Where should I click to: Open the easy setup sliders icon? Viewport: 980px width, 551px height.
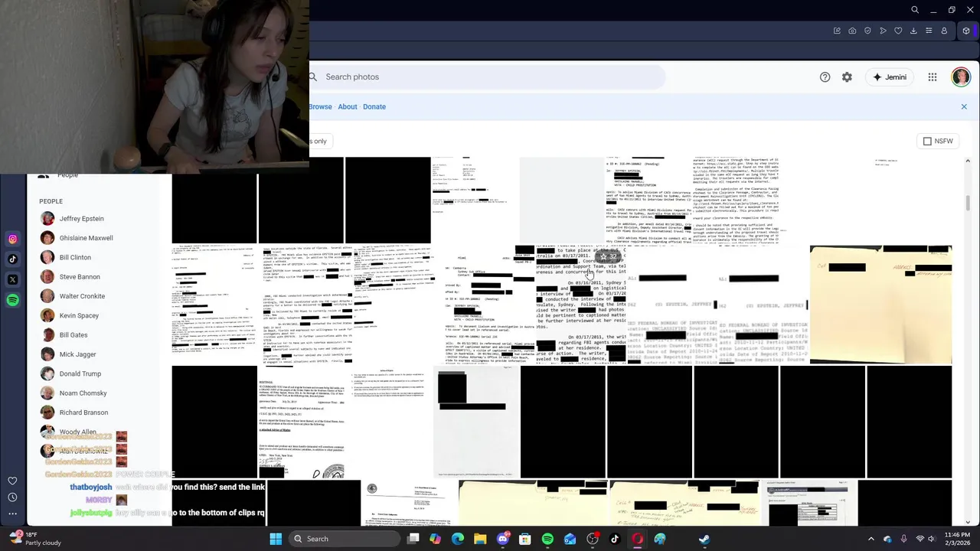[x=929, y=31]
